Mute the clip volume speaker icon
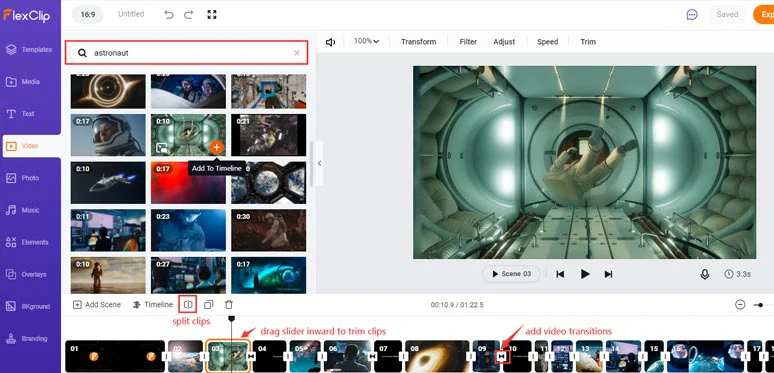Viewport: 774px width, 373px height. click(x=330, y=42)
